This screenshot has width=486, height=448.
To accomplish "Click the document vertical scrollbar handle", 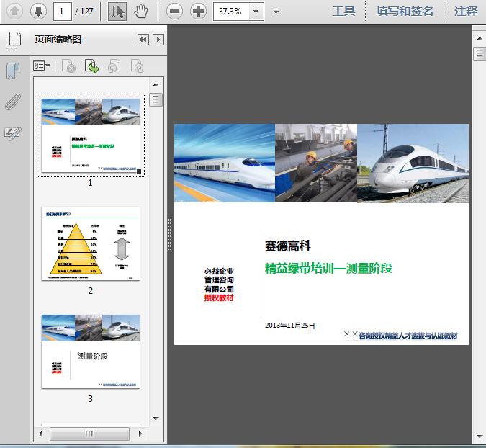I will tap(480, 53).
